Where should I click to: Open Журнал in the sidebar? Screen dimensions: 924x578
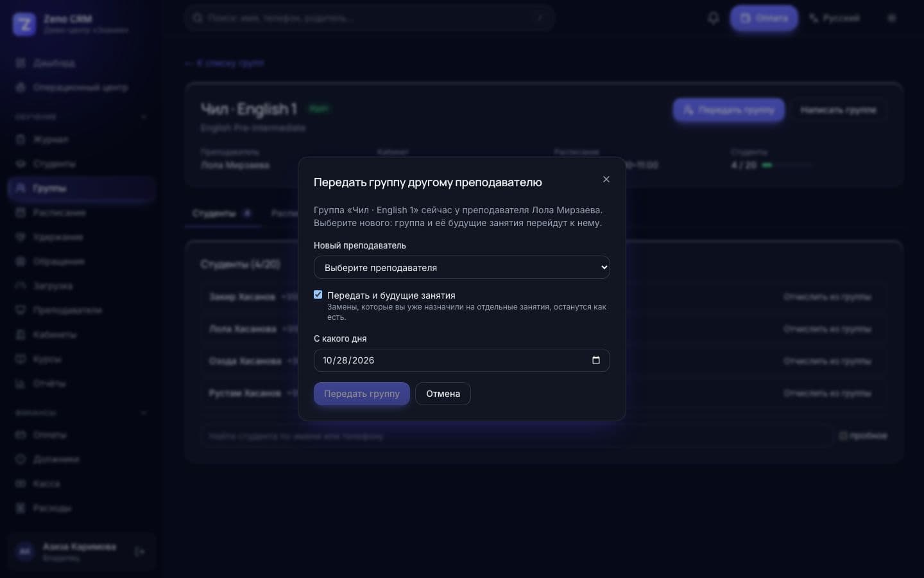(81, 139)
